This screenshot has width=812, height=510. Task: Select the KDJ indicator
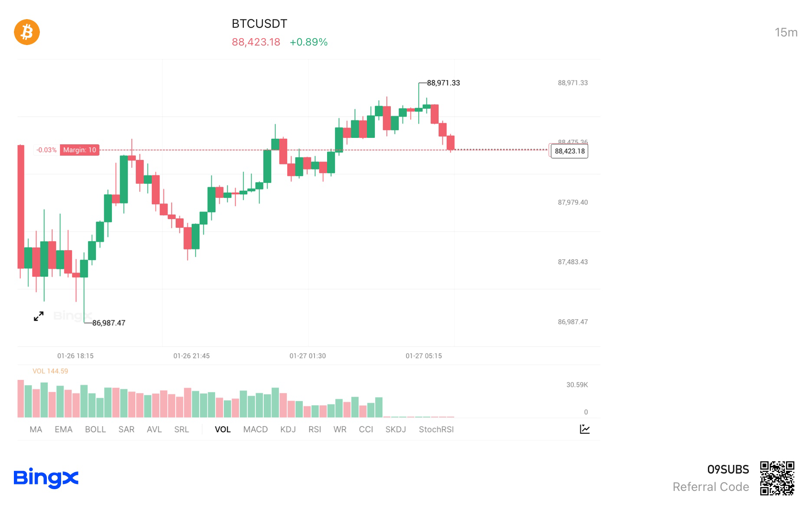coord(288,429)
